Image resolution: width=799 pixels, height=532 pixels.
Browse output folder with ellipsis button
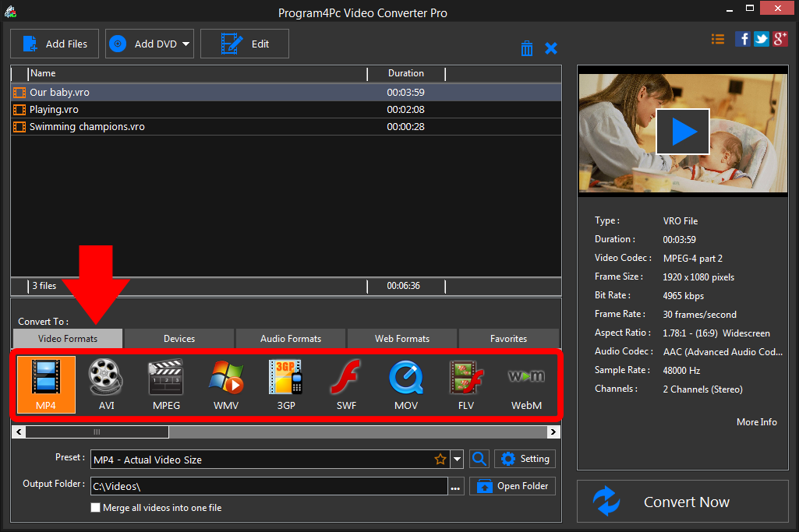click(455, 487)
